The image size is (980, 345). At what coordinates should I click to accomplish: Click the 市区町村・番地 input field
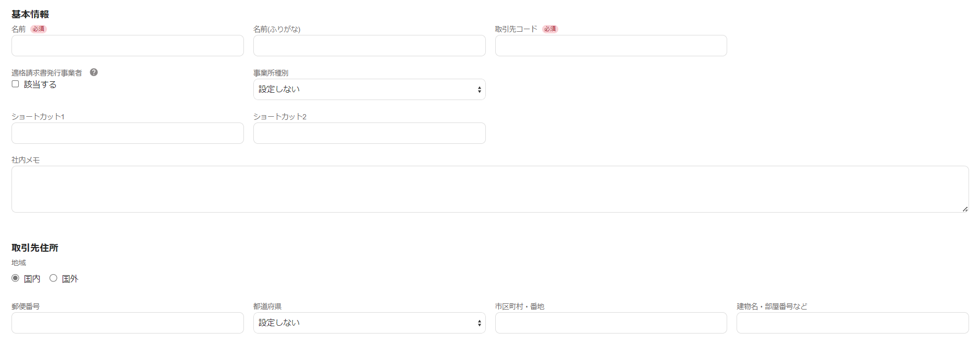click(611, 323)
